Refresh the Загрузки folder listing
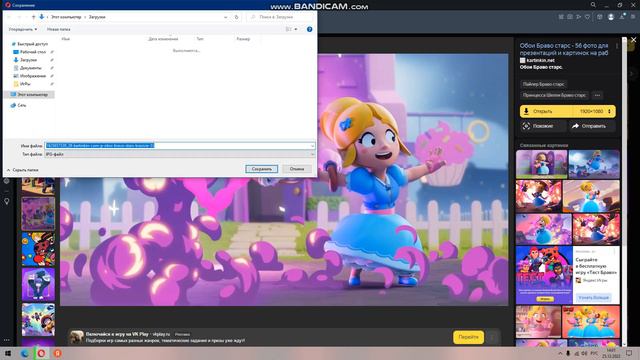 236,17
